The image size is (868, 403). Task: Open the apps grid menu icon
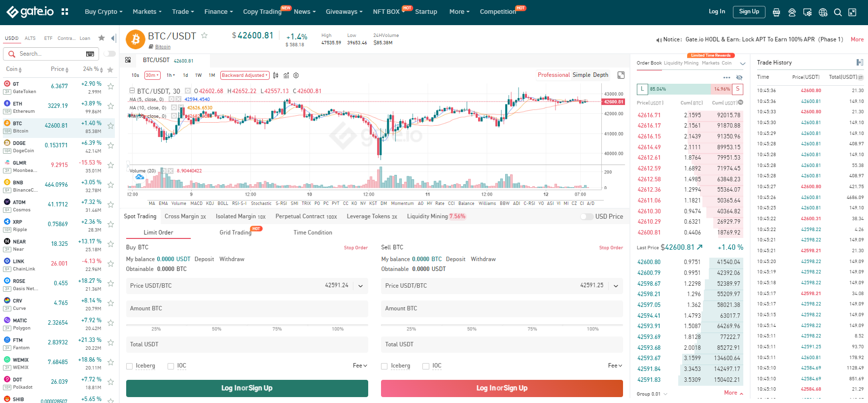point(65,11)
